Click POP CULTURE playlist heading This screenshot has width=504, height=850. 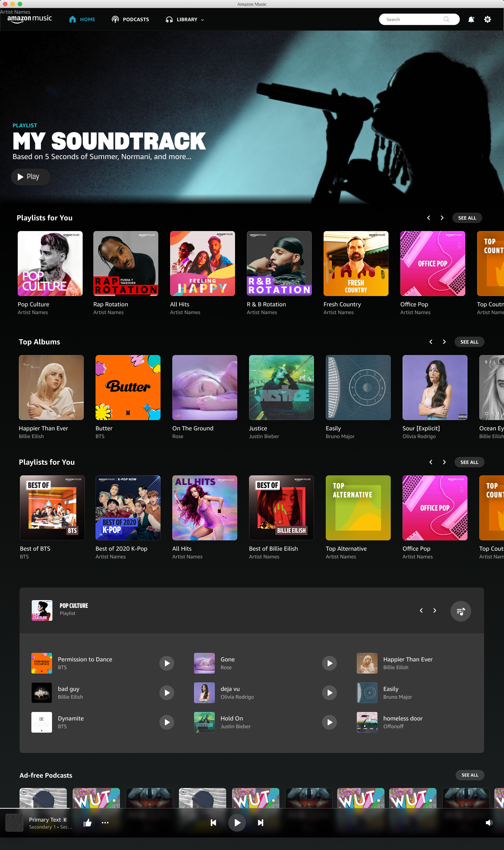click(x=74, y=606)
